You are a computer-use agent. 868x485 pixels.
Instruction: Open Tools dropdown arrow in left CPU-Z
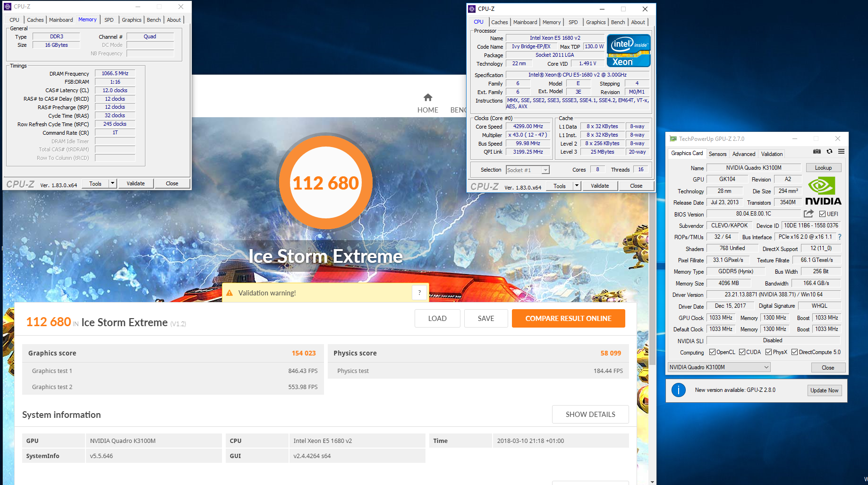[x=112, y=183]
